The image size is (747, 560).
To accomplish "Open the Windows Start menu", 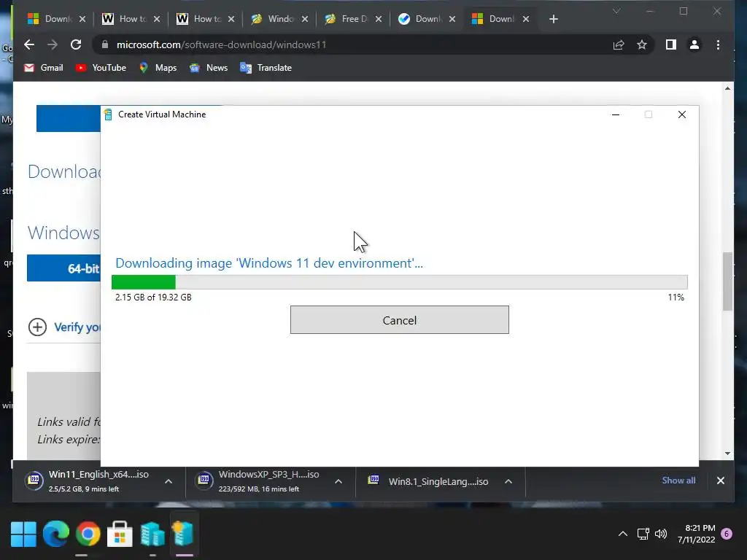I will (23, 534).
